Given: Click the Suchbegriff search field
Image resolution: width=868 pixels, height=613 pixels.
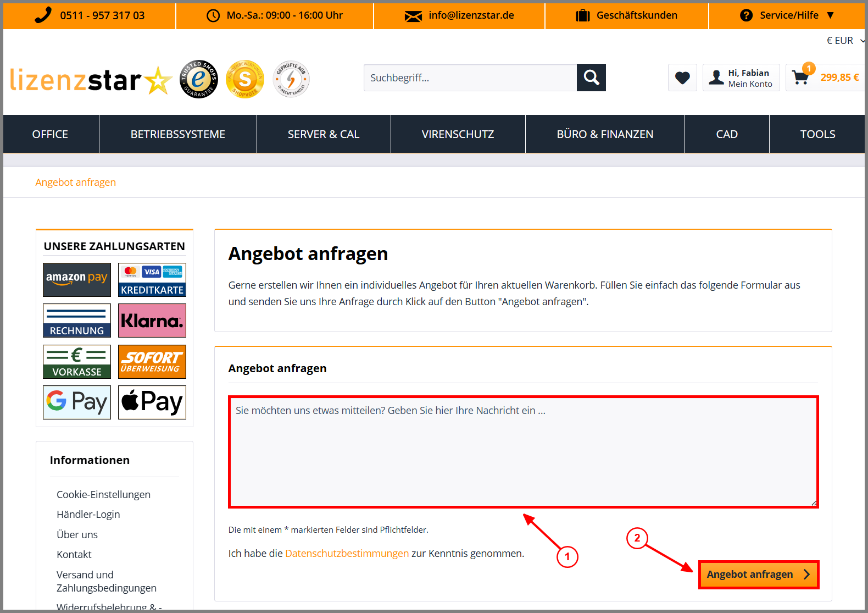Looking at the screenshot, I should (470, 78).
